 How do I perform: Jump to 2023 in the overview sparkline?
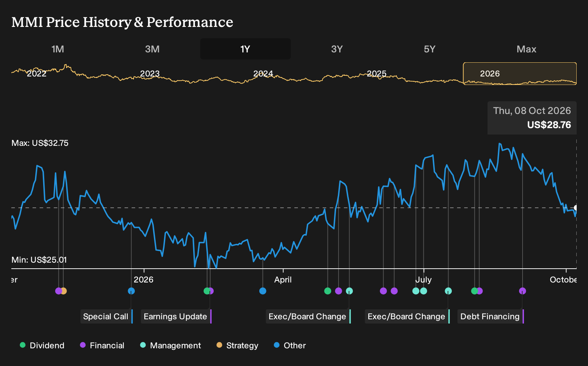(x=150, y=74)
